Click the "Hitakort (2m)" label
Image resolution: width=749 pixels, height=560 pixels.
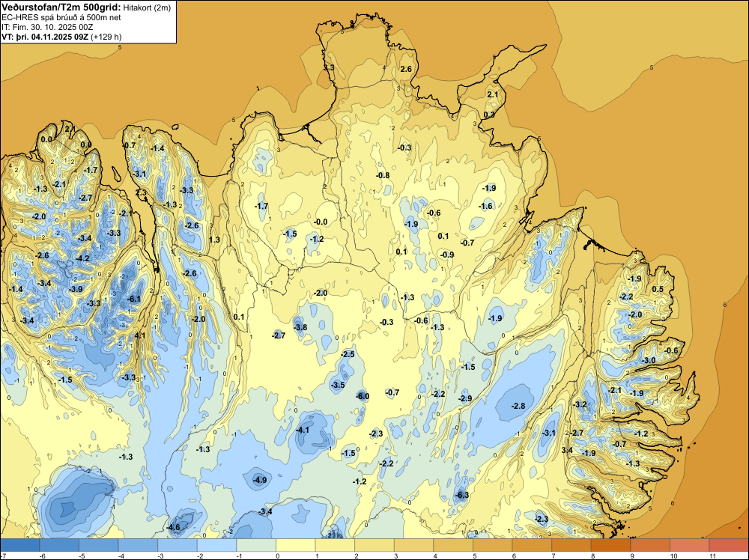[x=147, y=7]
